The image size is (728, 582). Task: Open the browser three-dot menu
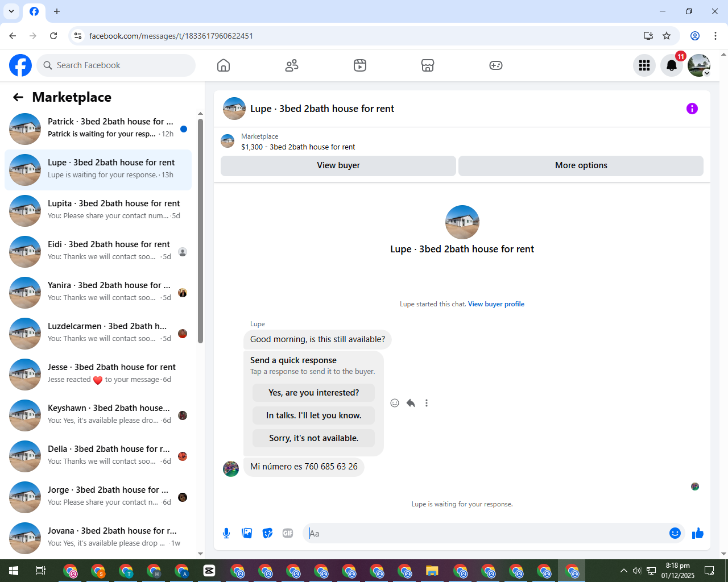point(715,36)
